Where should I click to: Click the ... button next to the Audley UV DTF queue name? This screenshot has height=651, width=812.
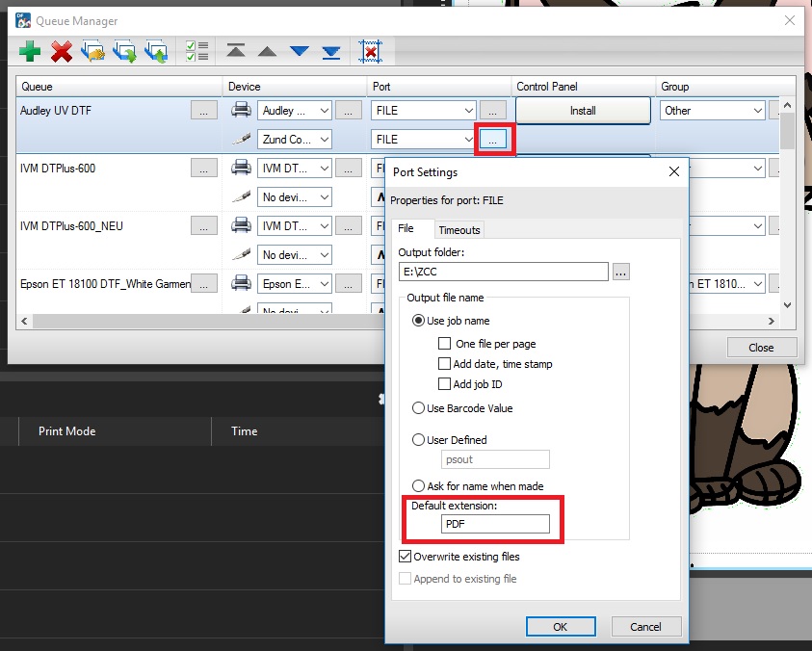tap(204, 111)
